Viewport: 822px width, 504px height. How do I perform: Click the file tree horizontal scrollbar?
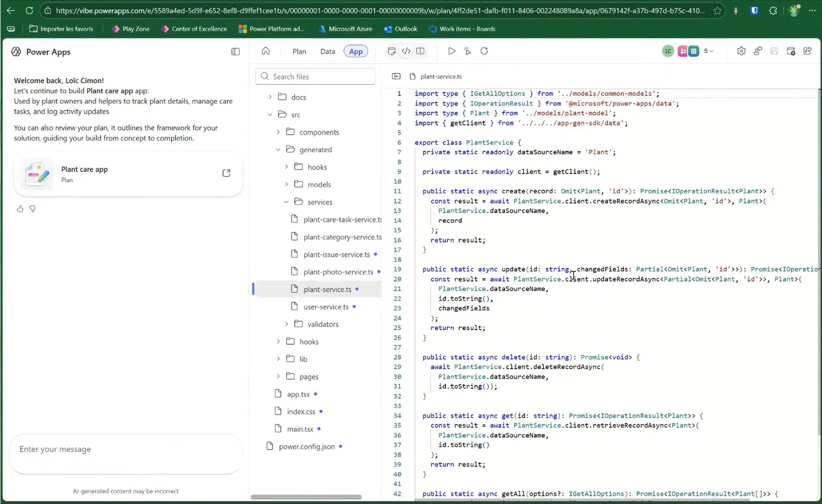click(306, 497)
